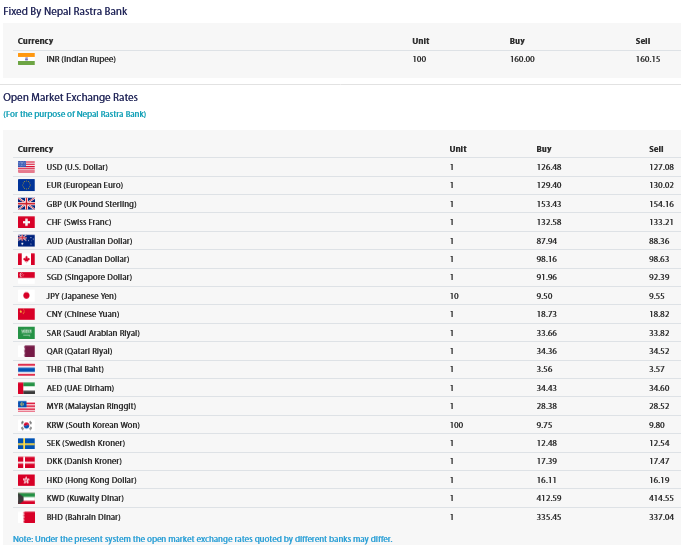Click the Kuwait flag icon beside KWD
The height and width of the screenshot is (545, 681).
pos(26,499)
